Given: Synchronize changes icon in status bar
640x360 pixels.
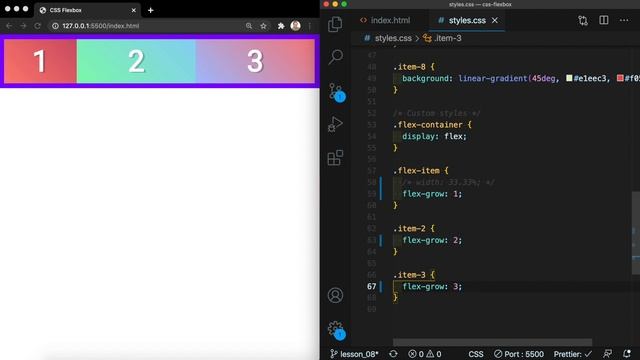Looking at the screenshot, I should coord(393,354).
